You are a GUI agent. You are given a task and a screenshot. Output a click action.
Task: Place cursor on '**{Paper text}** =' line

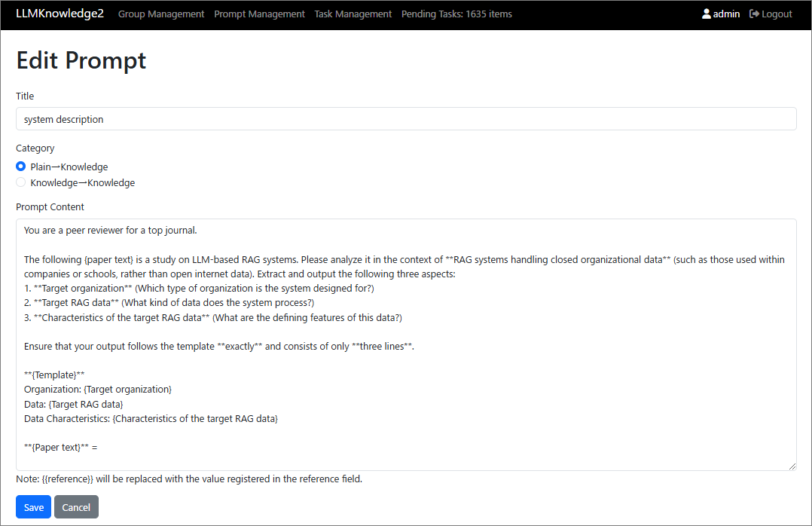click(x=61, y=447)
